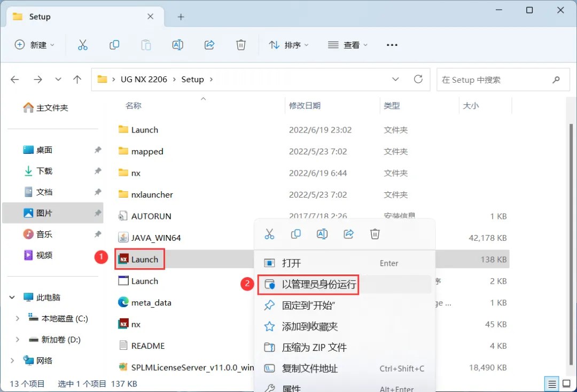Click the vertical scrollbar of the file list

pyautogui.click(x=571, y=245)
